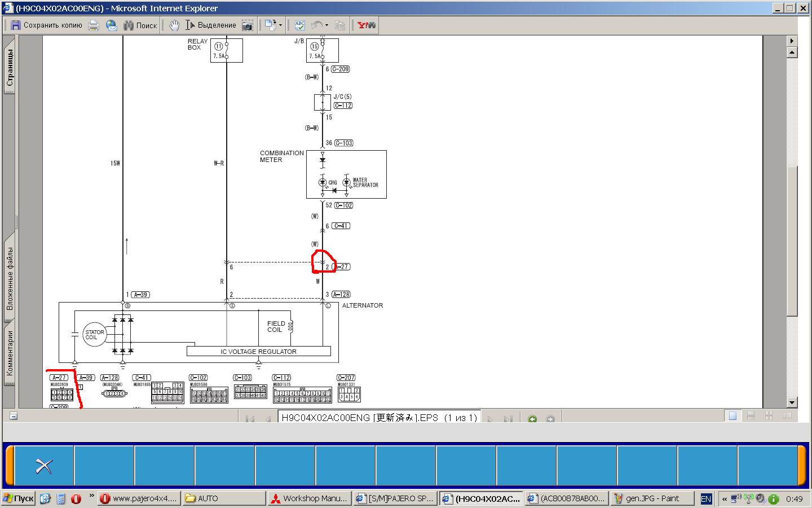Image resolution: width=812 pixels, height=508 pixels.
Task: Click the Save a Copy toolbar button
Action: click(x=46, y=25)
